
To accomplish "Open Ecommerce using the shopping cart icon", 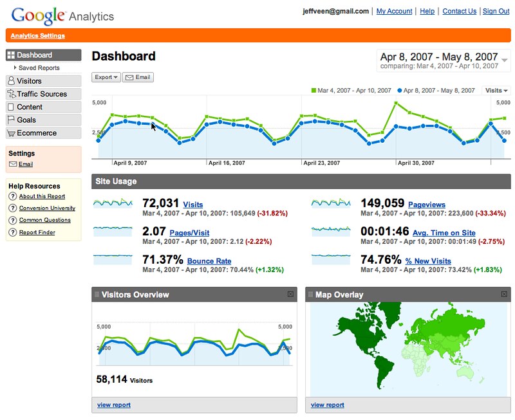I will click(12, 132).
